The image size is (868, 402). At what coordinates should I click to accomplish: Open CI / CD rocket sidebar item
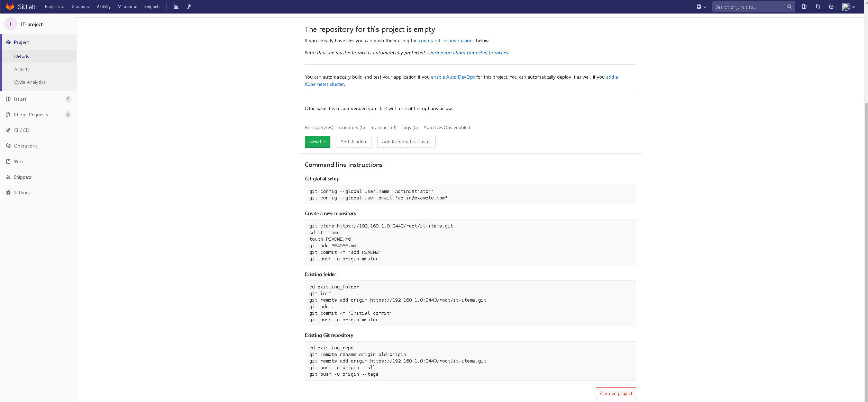click(21, 130)
